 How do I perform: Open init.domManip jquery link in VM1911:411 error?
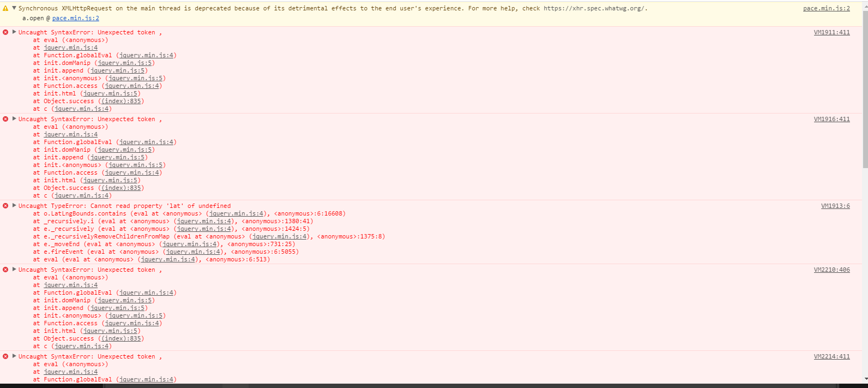coord(125,63)
